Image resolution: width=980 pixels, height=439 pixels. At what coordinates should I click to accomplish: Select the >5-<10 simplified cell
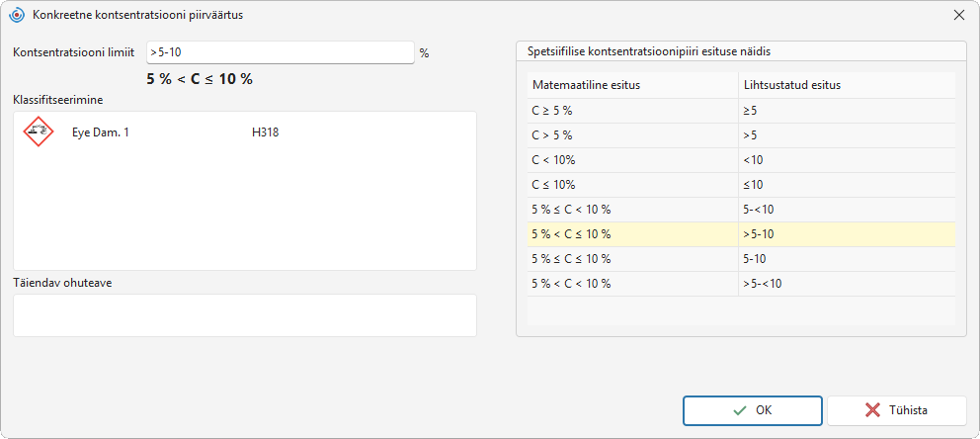(847, 284)
